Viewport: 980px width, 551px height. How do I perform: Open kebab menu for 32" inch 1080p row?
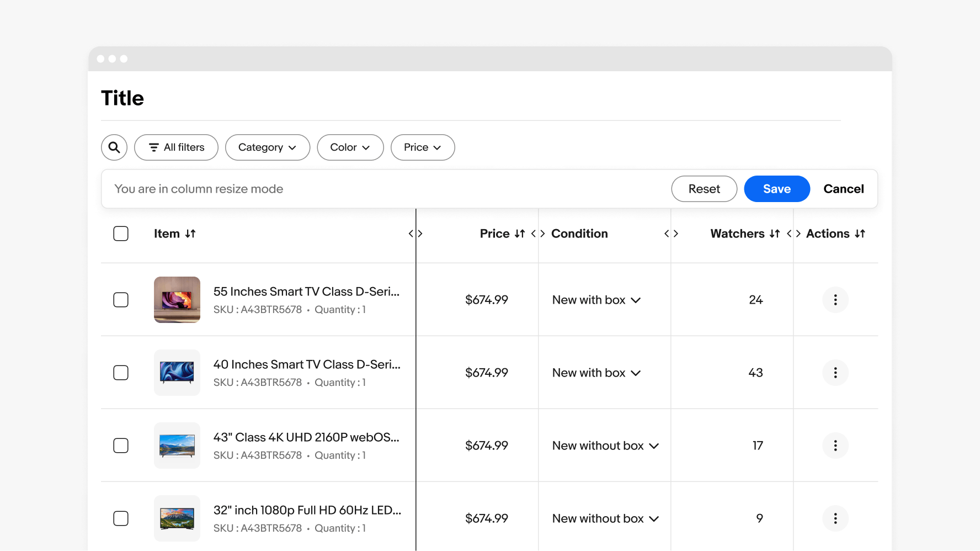point(835,518)
